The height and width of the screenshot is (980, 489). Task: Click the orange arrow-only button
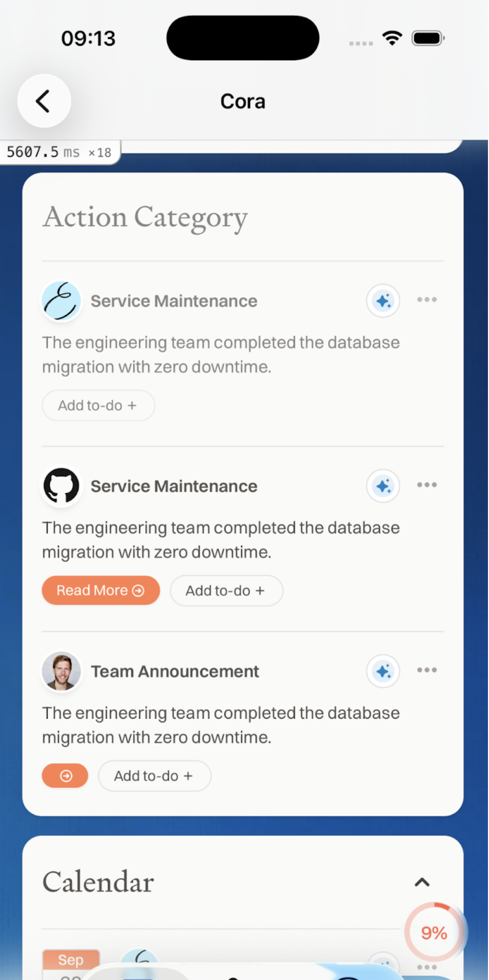(65, 776)
